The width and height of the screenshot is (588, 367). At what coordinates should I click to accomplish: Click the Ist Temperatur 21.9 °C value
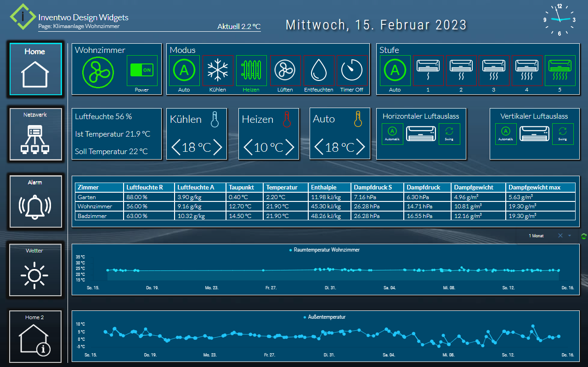coord(113,134)
